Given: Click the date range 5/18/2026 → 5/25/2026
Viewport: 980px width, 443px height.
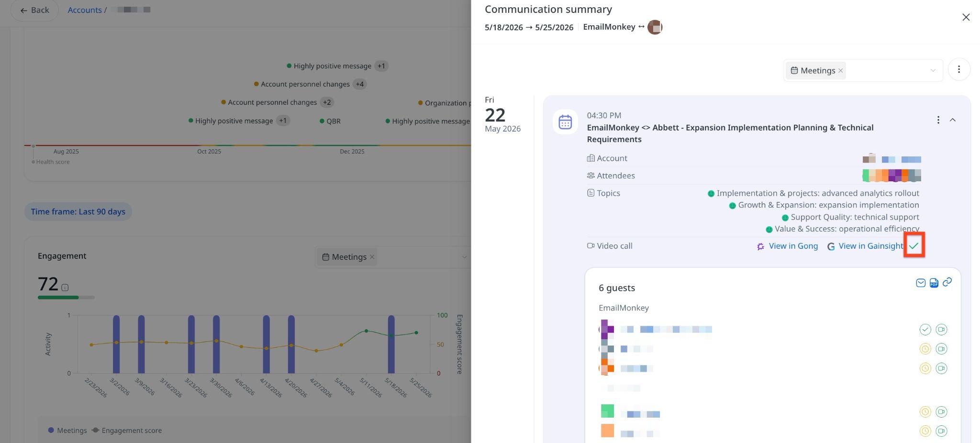Looking at the screenshot, I should [x=529, y=27].
